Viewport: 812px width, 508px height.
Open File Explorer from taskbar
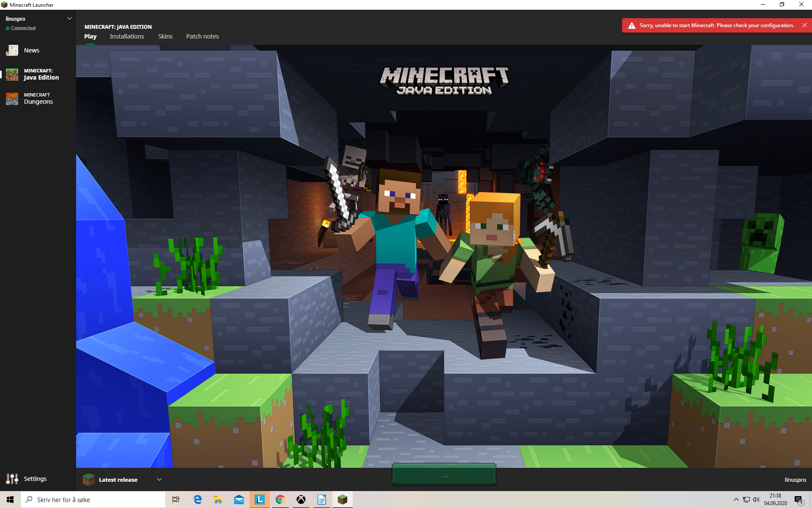218,500
